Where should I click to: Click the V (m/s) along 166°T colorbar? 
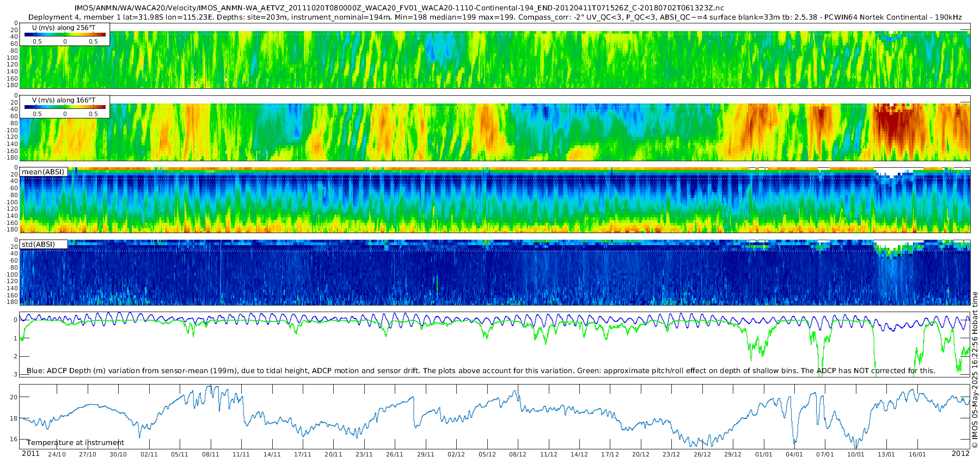click(65, 107)
